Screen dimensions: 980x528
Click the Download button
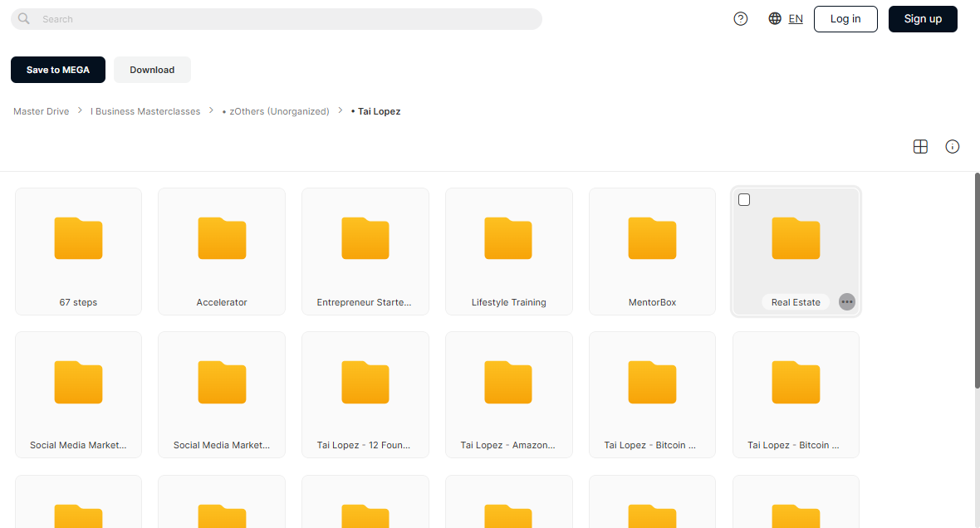point(152,70)
